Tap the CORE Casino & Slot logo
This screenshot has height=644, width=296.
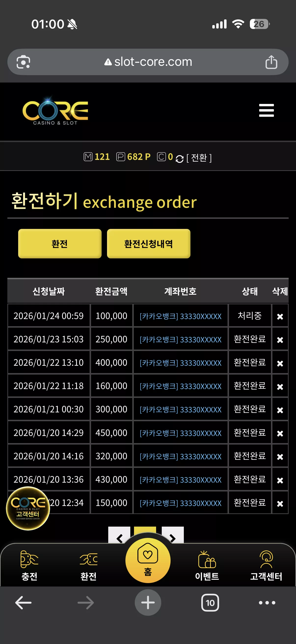point(55,111)
